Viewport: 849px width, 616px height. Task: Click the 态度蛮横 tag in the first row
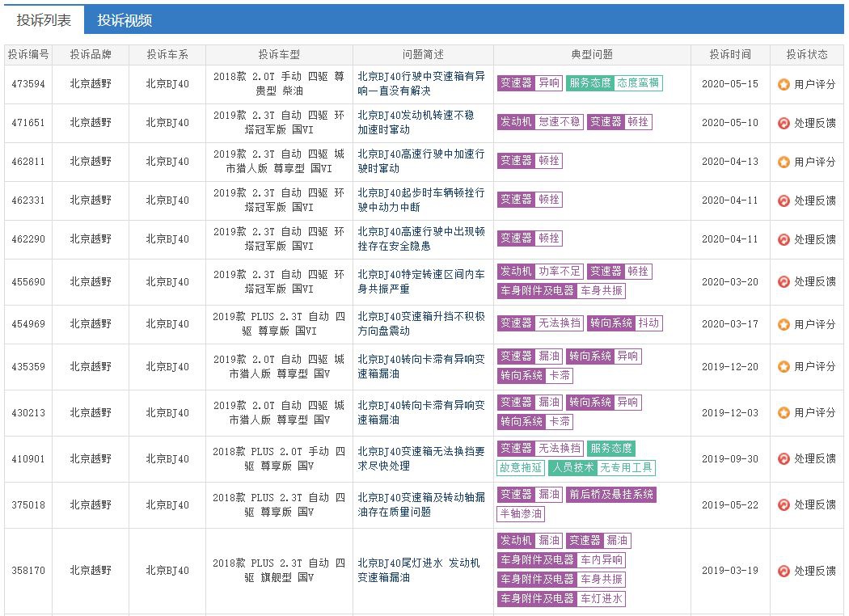click(x=638, y=82)
